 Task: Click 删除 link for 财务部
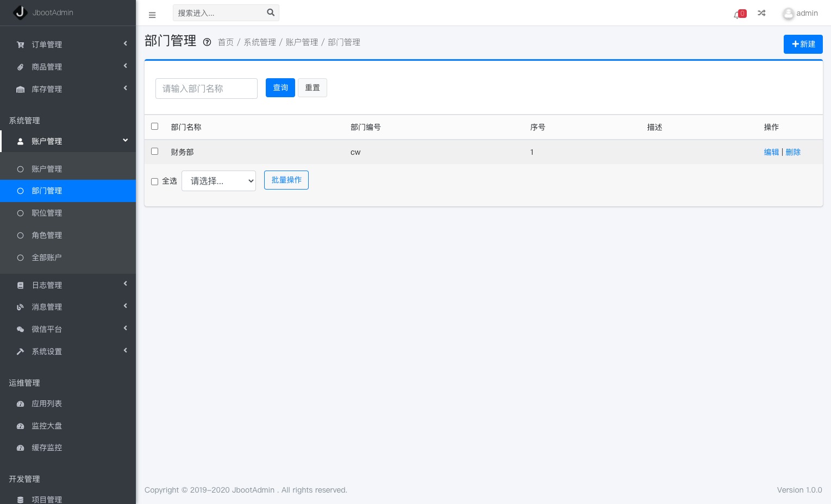point(793,152)
